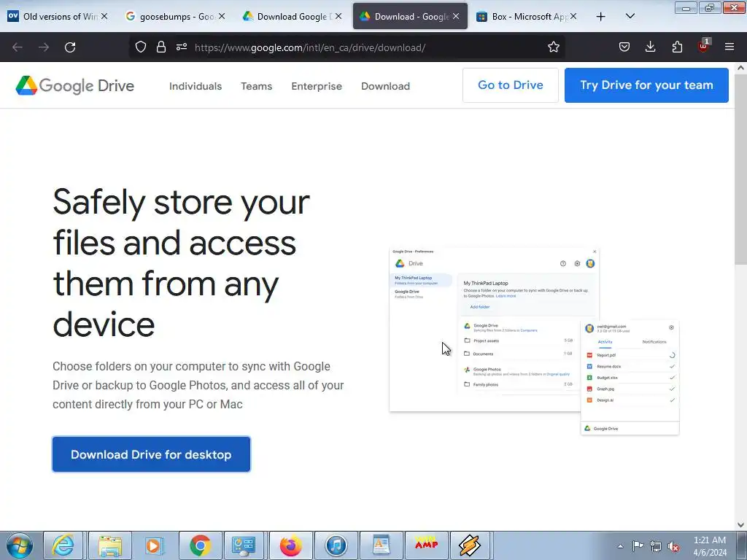Click Download Drive for desktop button
The image size is (747, 560).
152,454
